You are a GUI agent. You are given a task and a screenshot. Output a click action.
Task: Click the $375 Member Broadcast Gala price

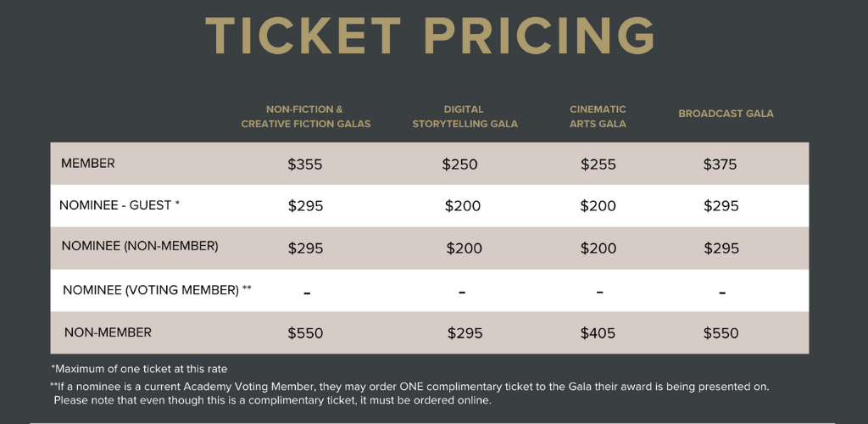pyautogui.click(x=721, y=165)
